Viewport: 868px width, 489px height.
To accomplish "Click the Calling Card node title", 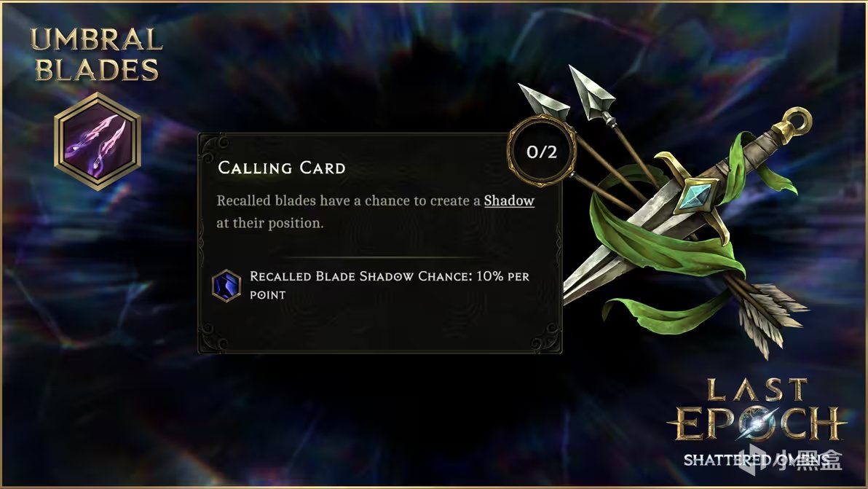I will (x=282, y=168).
